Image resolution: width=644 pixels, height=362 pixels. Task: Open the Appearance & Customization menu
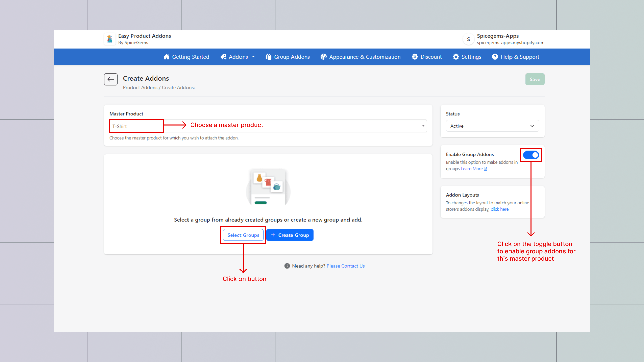pyautogui.click(x=365, y=57)
